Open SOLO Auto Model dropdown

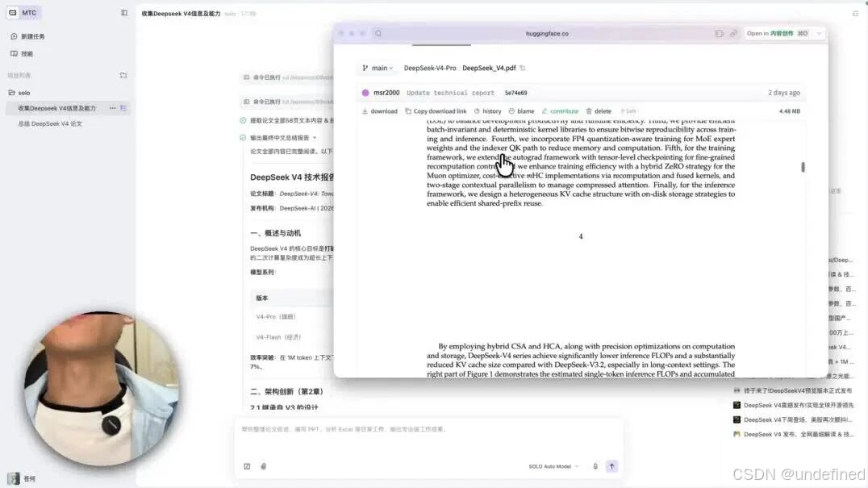[553, 466]
